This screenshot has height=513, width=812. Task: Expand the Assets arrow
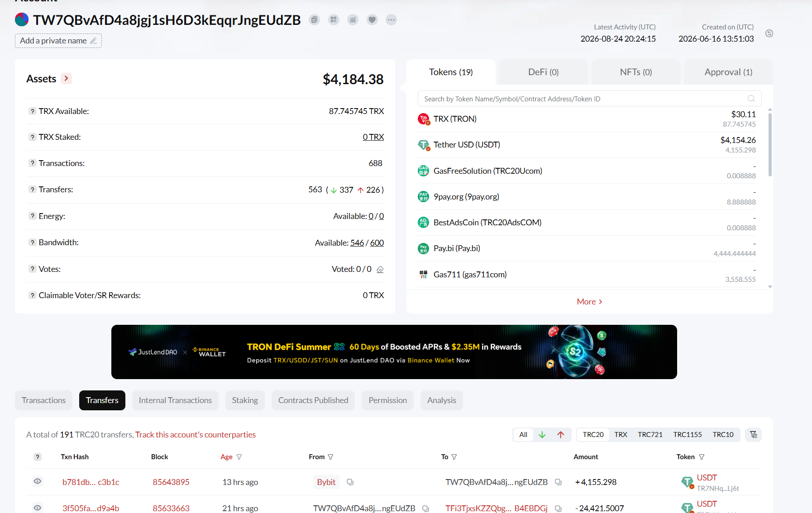click(67, 79)
